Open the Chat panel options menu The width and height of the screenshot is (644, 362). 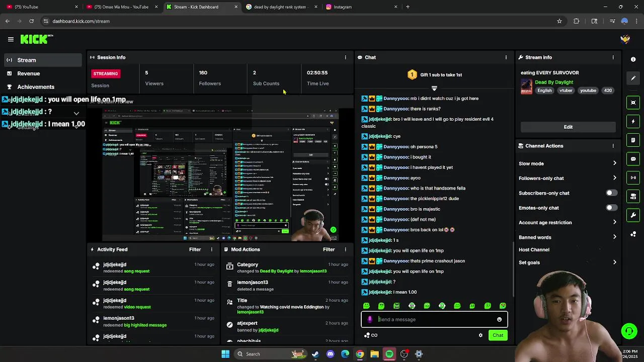pyautogui.click(x=506, y=57)
